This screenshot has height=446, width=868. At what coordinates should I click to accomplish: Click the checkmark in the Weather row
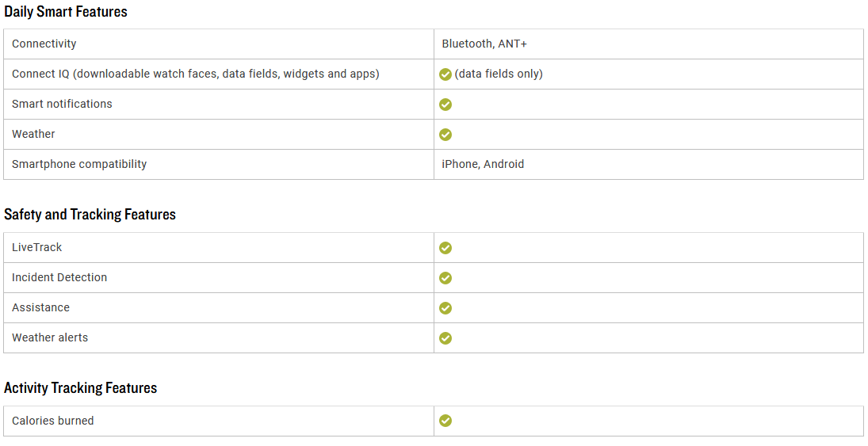click(445, 135)
